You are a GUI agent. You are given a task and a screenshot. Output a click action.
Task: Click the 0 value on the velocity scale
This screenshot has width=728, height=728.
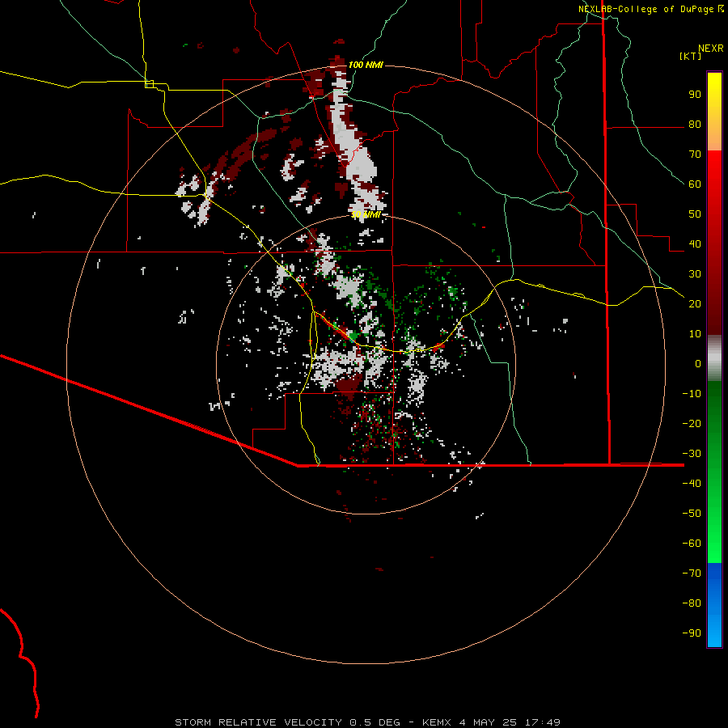point(698,363)
